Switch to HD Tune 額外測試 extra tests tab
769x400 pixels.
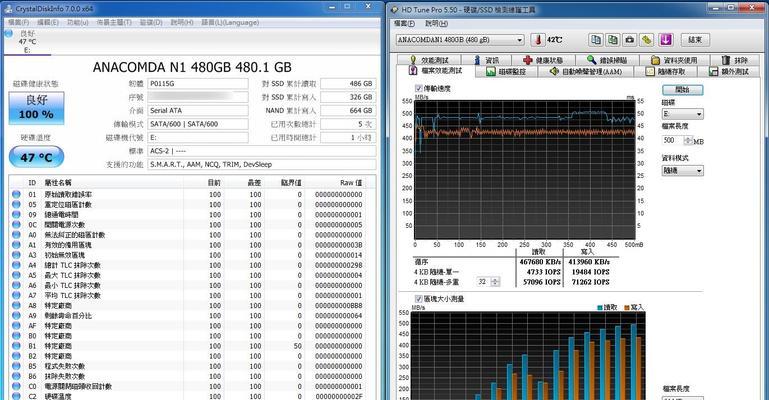[x=729, y=72]
